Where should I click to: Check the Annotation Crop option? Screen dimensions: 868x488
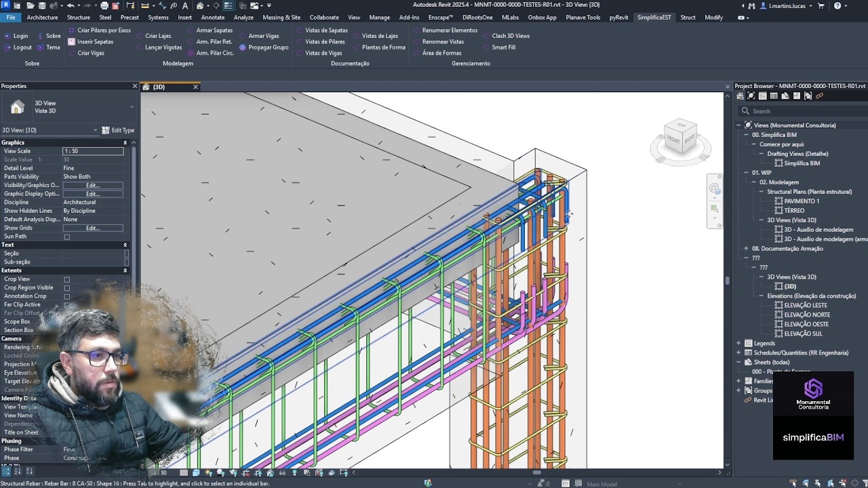[x=67, y=296]
